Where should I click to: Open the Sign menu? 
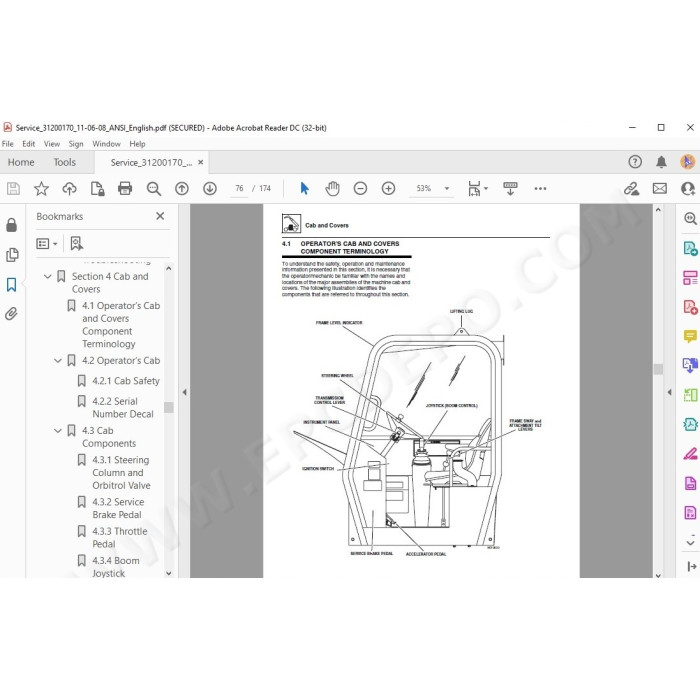click(x=76, y=144)
